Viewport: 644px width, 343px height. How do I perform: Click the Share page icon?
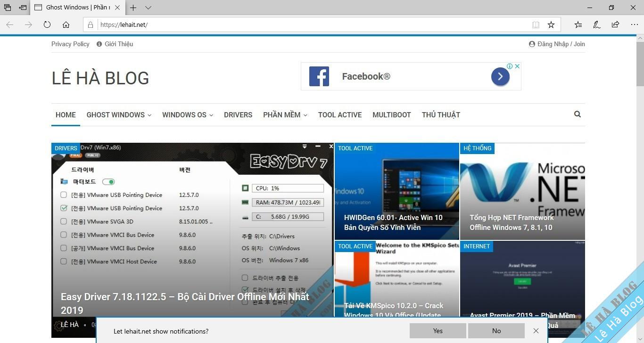615,24
